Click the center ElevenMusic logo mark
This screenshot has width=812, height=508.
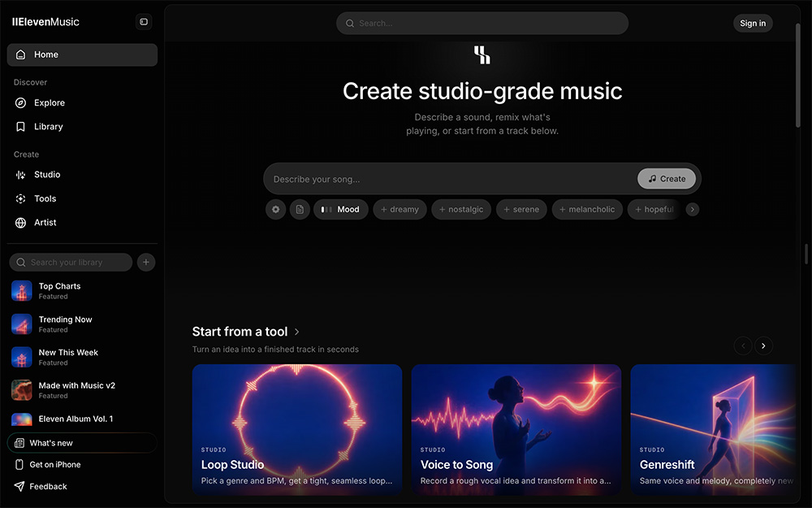pos(482,55)
